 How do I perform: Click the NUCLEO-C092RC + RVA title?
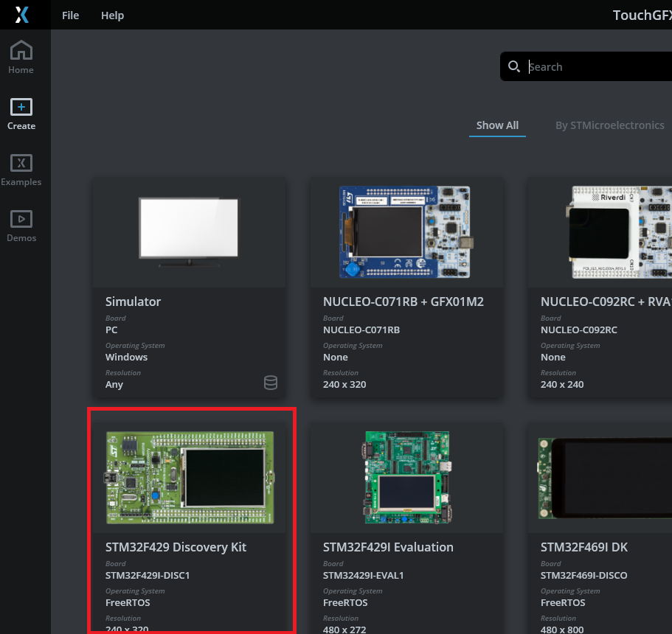(x=606, y=302)
